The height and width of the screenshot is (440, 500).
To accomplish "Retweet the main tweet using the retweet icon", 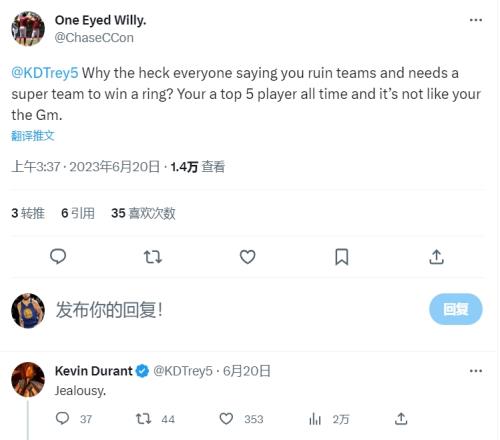I will pyautogui.click(x=153, y=257).
